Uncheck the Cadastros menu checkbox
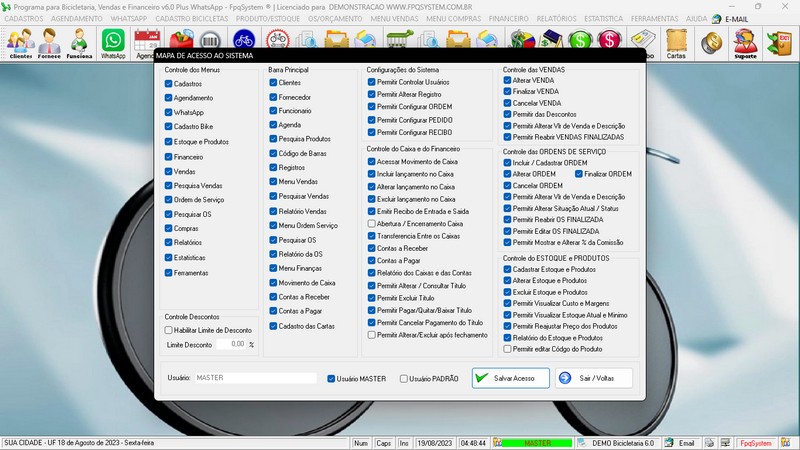The height and width of the screenshot is (450, 800). (168, 83)
